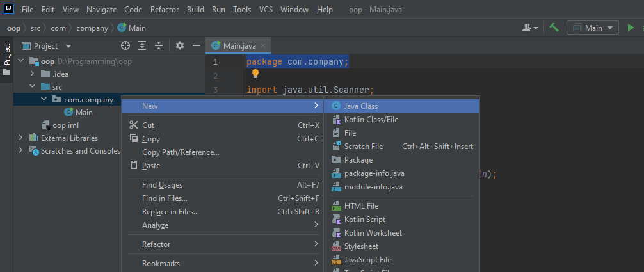Expand Scratches and Consoles node

coord(20,151)
